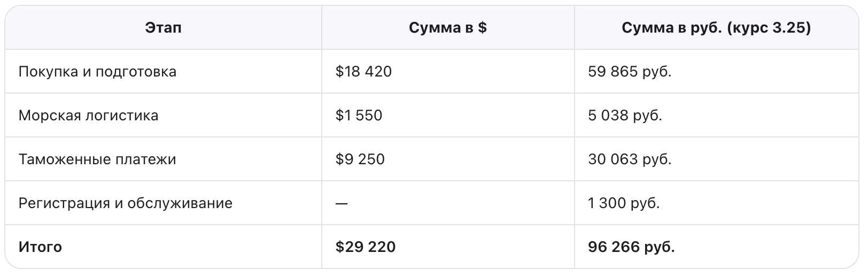This screenshot has height=276, width=868.
Task: Click the dash cell in registration row
Action: coord(342,204)
